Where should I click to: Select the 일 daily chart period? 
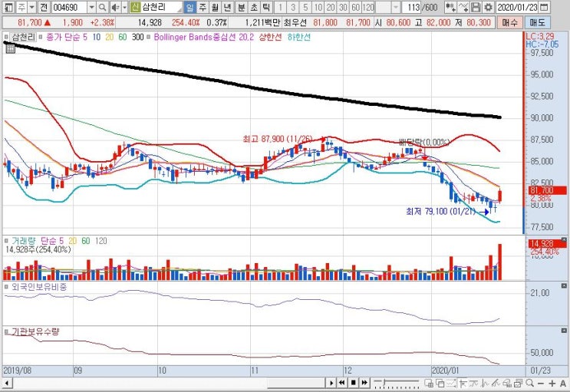point(189,7)
